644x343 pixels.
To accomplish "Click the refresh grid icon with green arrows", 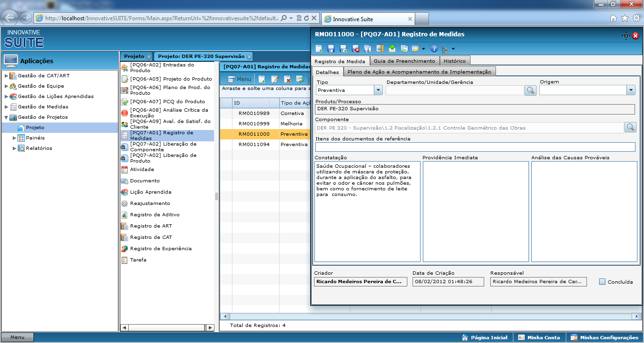I will pos(299,79).
